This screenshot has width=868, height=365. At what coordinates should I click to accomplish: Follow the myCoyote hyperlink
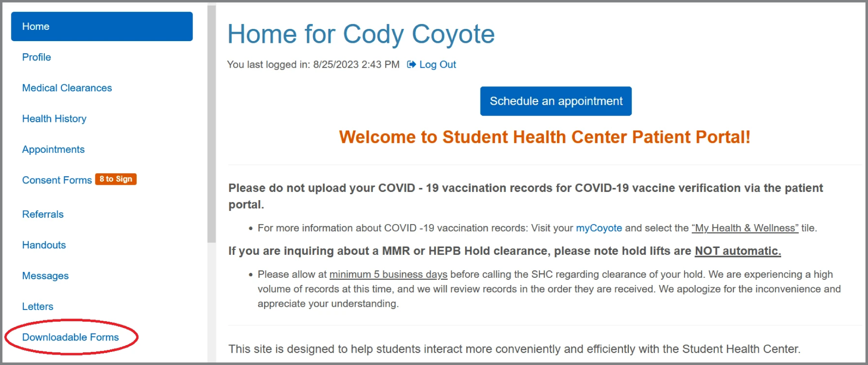[599, 228]
